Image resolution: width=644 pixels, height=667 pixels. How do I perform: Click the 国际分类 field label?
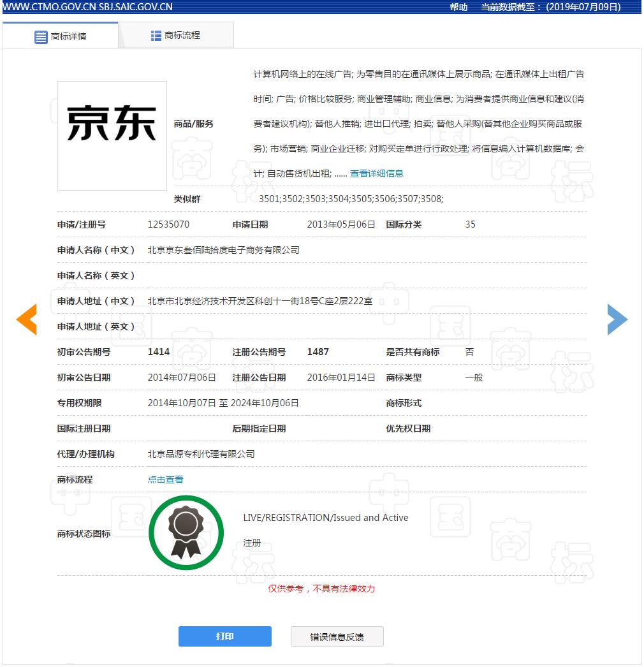[x=404, y=224]
